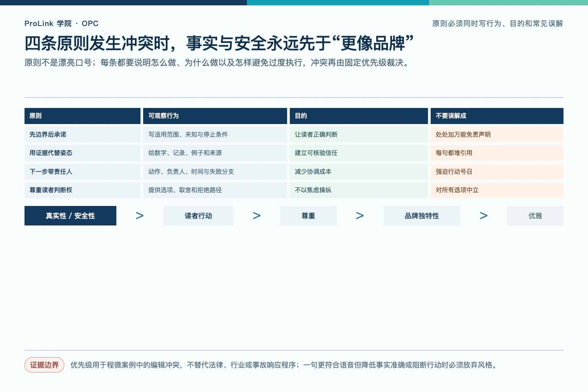Select the 建立可核验信任 cell
The height and width of the screenshot is (392, 588).
359,153
